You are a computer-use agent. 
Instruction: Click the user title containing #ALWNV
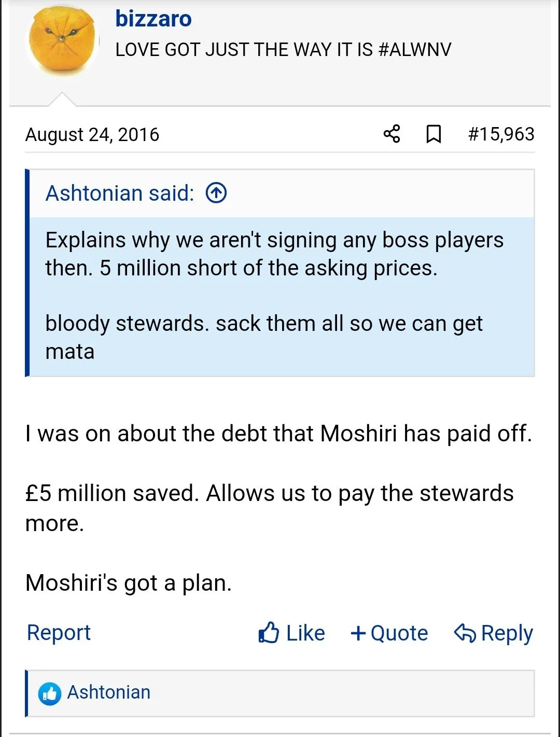[283, 50]
